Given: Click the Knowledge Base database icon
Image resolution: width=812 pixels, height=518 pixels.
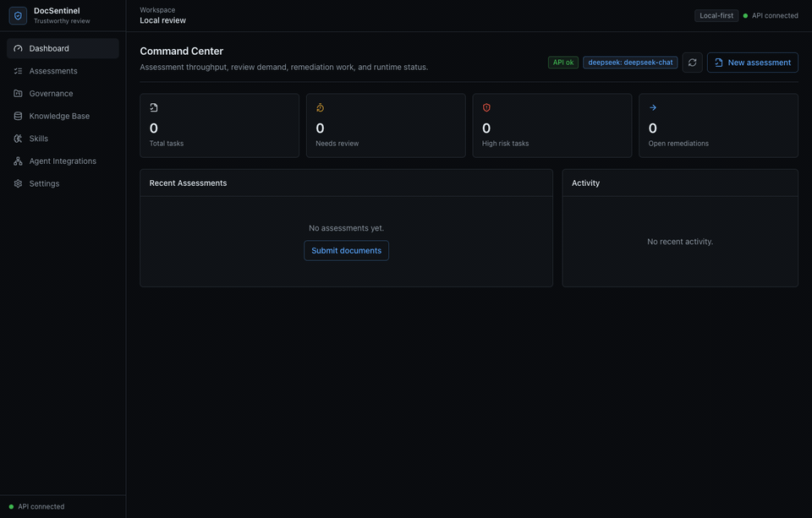Looking at the screenshot, I should click(x=18, y=116).
